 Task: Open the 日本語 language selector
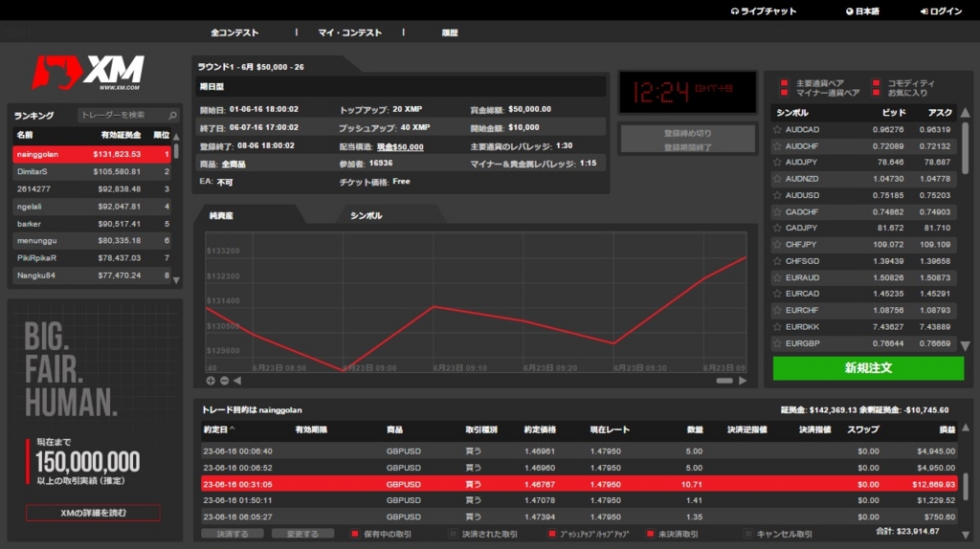(x=862, y=11)
